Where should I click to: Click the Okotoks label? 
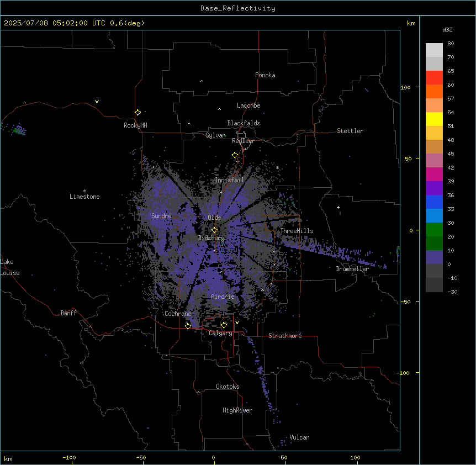(x=228, y=387)
